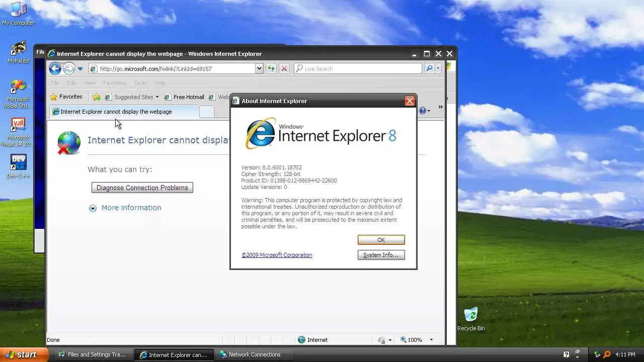The image size is (644, 362).
Task: Select the Microsoft Visual Studio desktop shortcut
Action: tap(18, 94)
